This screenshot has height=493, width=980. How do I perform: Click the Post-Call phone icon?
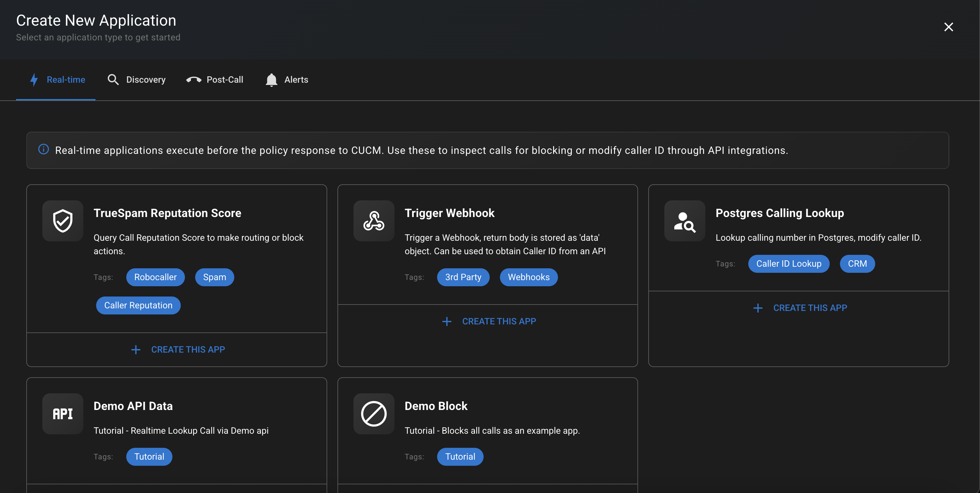coord(194,79)
